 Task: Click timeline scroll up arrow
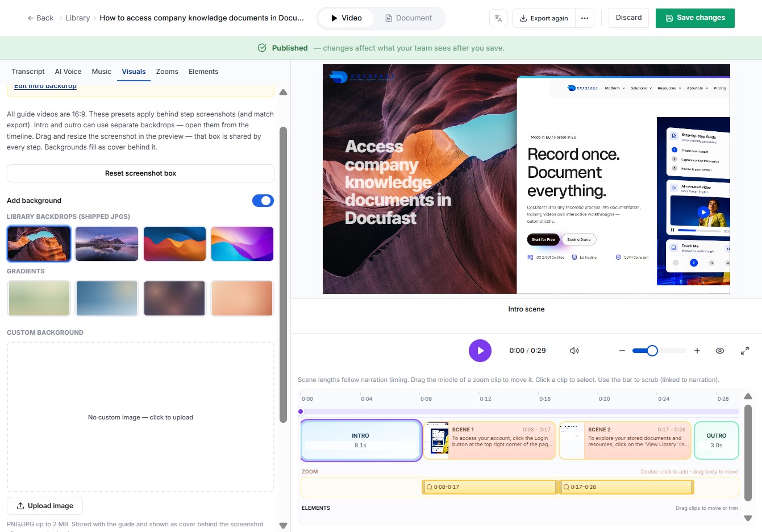pyautogui.click(x=748, y=396)
